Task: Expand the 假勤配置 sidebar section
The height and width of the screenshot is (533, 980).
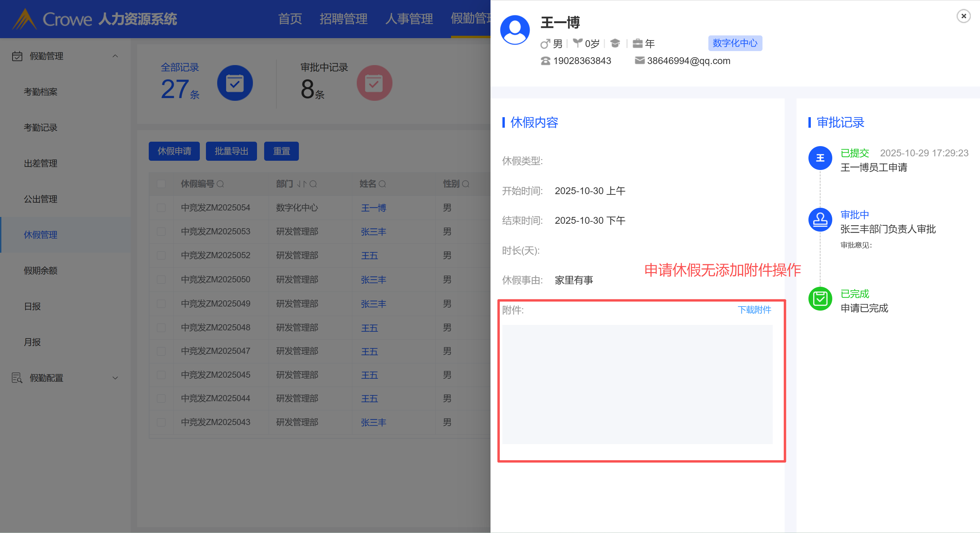Action: (x=115, y=378)
